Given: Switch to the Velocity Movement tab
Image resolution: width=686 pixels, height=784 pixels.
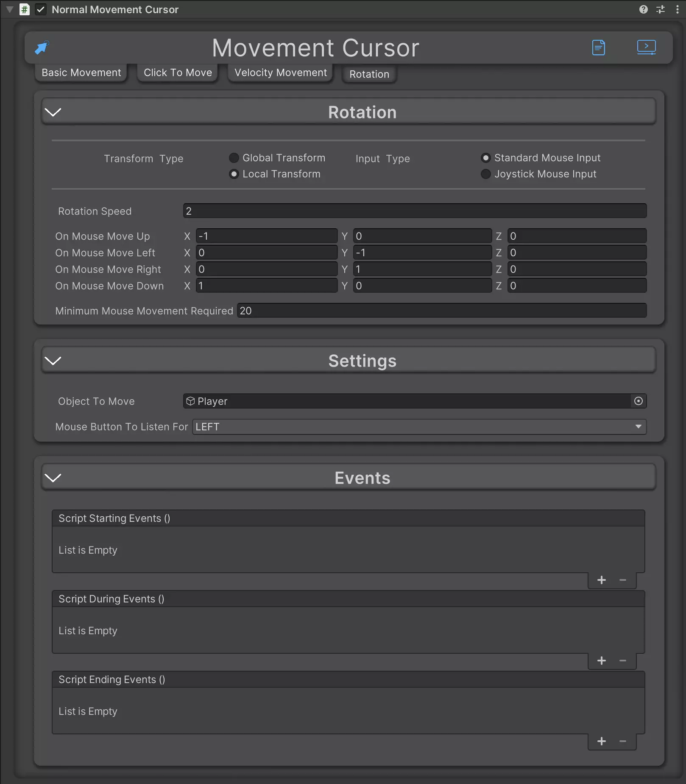Looking at the screenshot, I should click(x=280, y=73).
